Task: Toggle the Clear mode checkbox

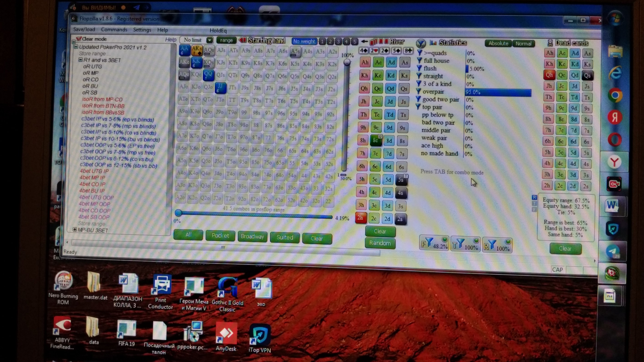Action: point(79,39)
